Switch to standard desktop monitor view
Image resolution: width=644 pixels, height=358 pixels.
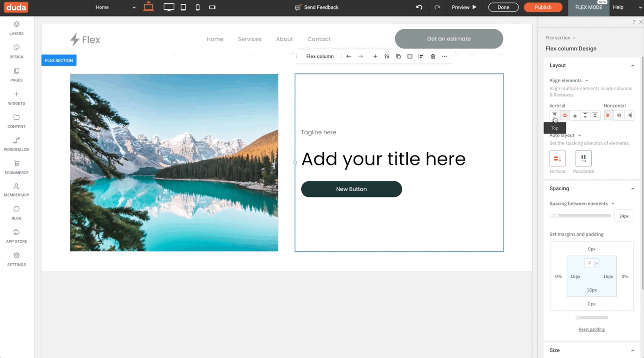point(169,7)
